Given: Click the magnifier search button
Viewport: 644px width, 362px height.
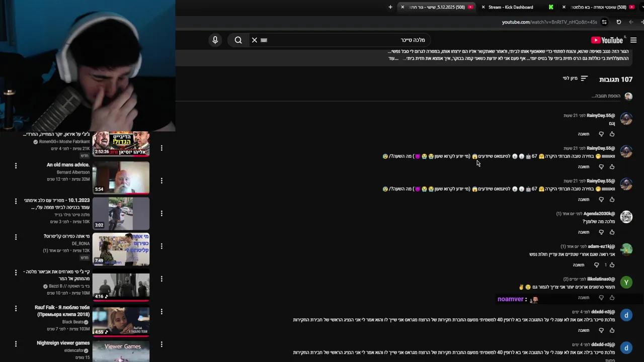Looking at the screenshot, I should (x=238, y=40).
